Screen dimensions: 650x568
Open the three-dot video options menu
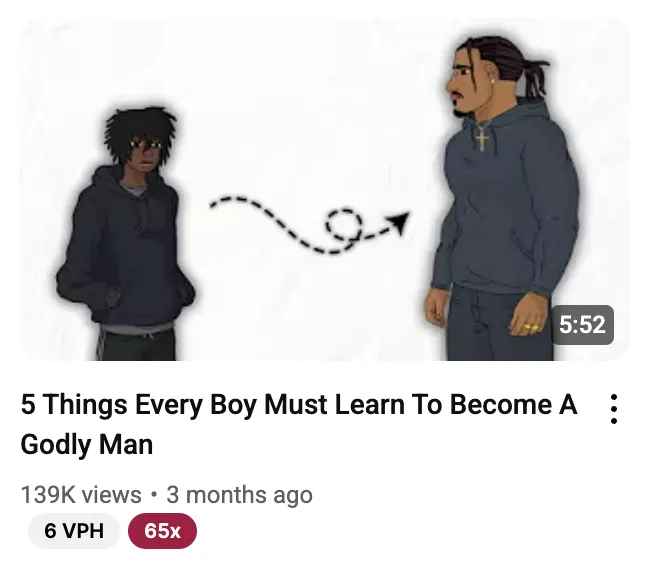pos(614,409)
